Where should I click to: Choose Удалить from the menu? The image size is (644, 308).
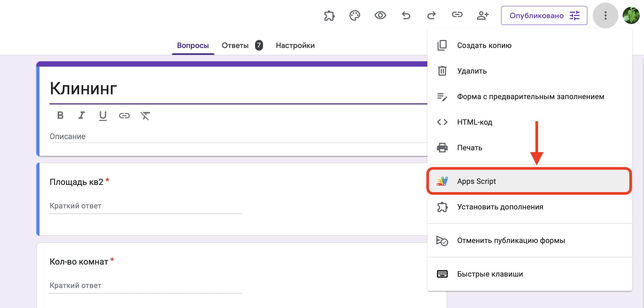pos(530,71)
